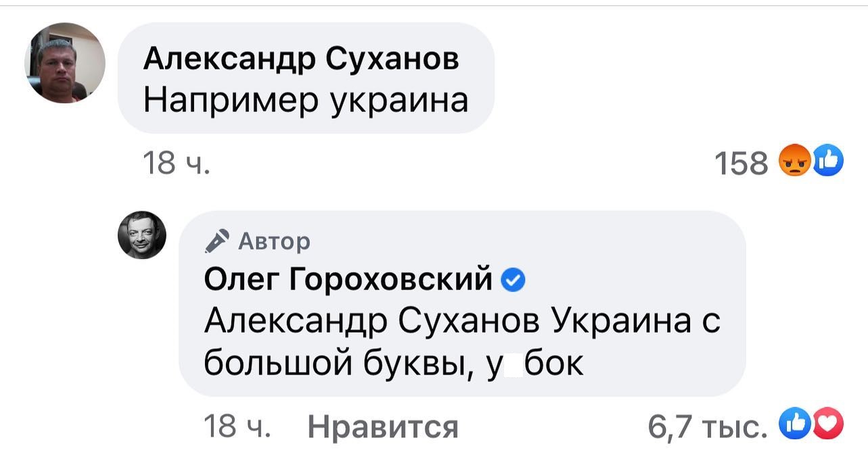Click the 18 ч. timestamp under Суханов's comment

174,162
